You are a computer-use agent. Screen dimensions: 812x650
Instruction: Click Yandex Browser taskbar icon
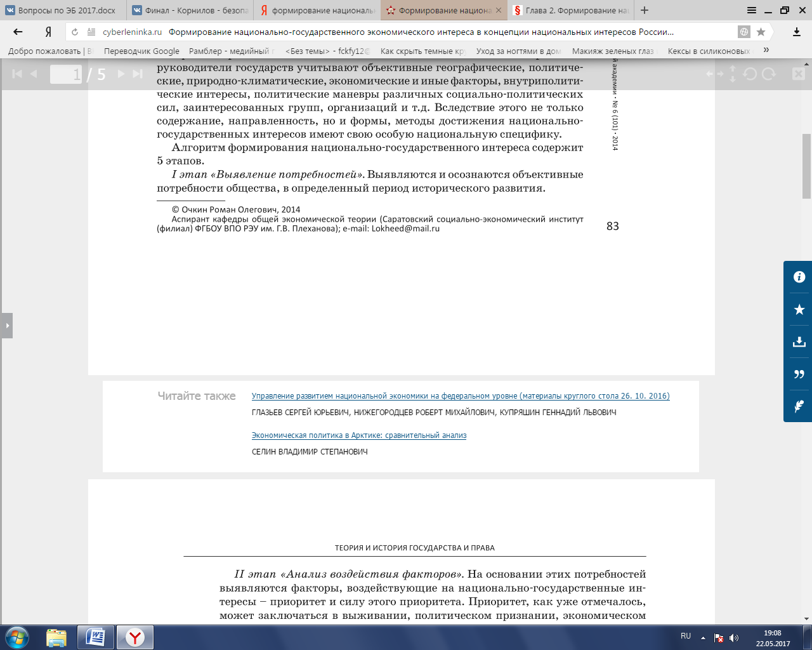click(x=134, y=637)
